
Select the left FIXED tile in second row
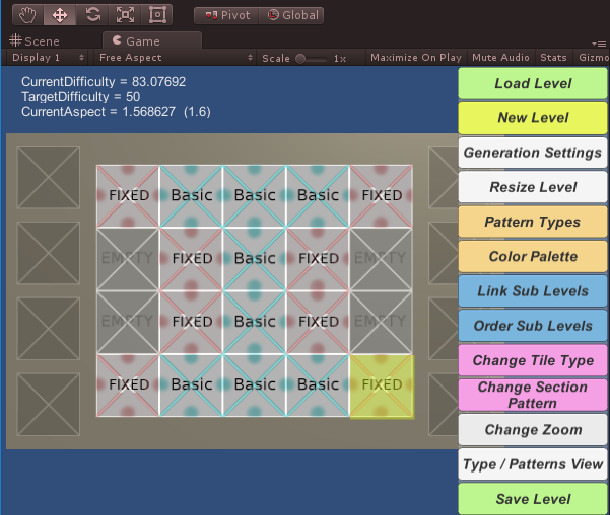click(191, 259)
